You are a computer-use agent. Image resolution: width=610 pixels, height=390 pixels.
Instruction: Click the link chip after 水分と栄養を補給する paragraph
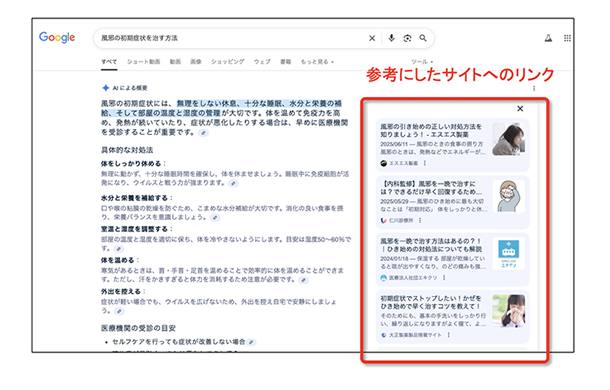tap(215, 218)
